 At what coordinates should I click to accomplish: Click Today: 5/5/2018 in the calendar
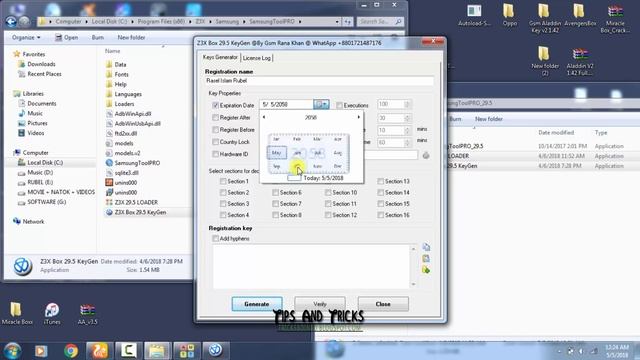click(x=323, y=178)
